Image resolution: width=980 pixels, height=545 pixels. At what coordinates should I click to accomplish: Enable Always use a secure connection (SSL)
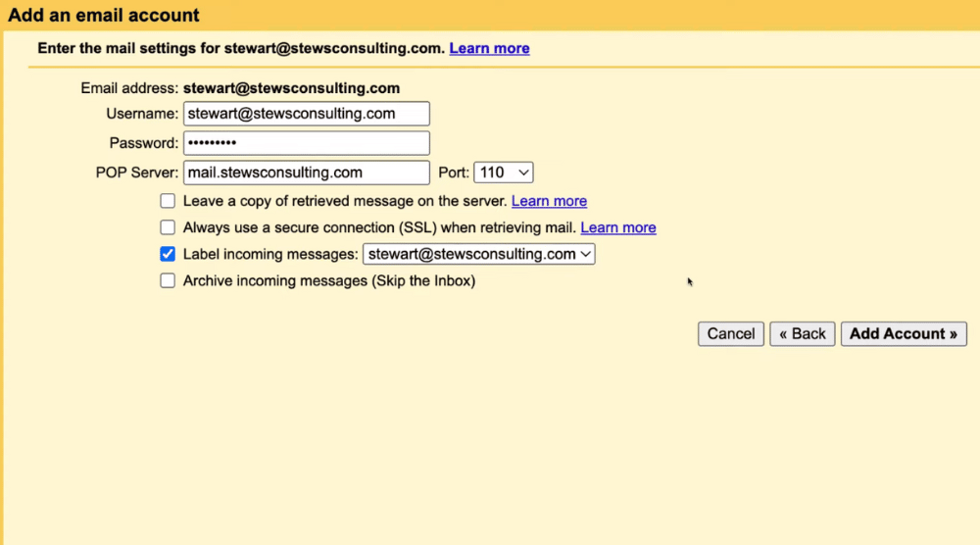[168, 227]
